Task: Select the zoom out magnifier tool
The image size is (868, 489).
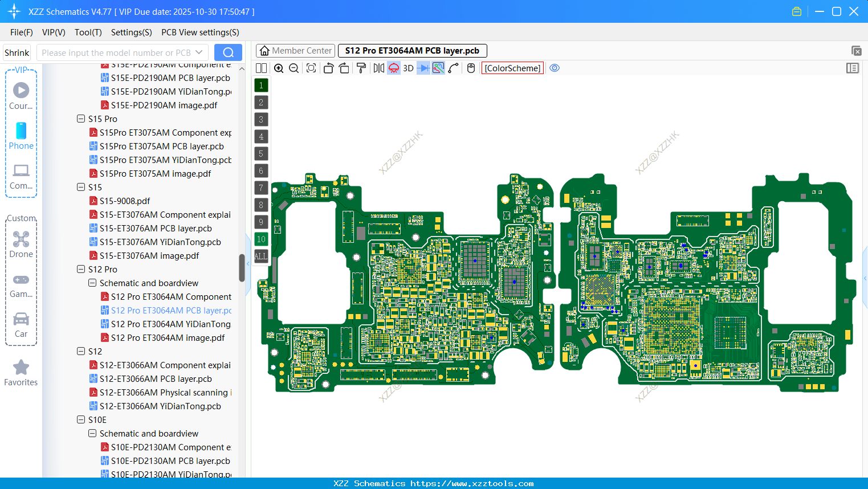Action: pos(293,68)
